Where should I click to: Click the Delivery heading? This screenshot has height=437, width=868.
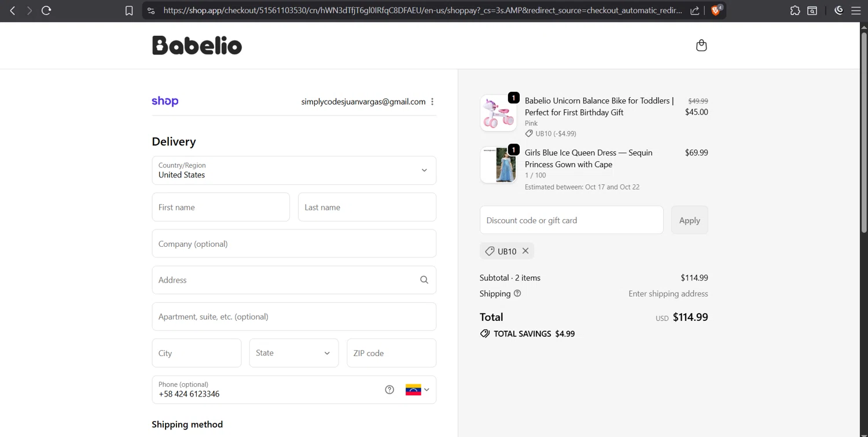[x=174, y=142]
